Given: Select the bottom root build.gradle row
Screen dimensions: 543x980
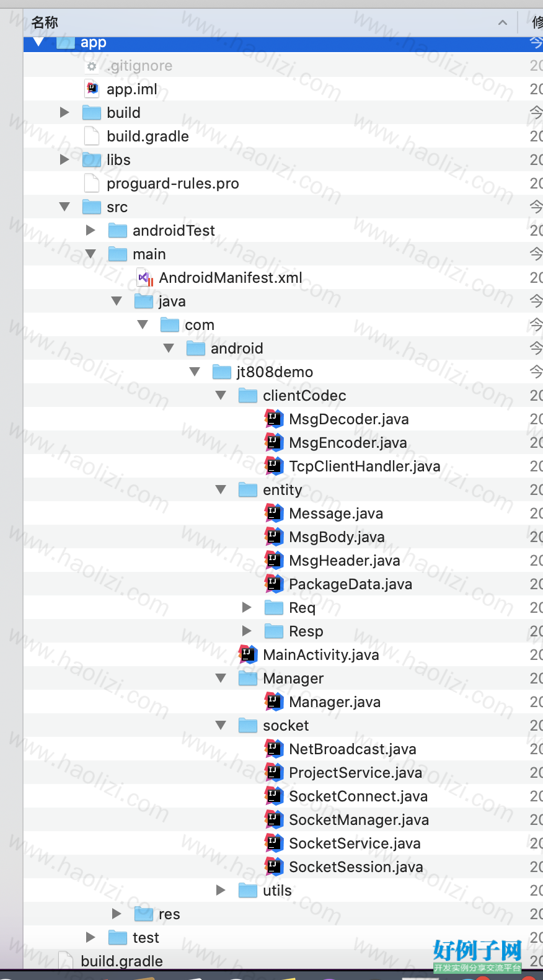Looking at the screenshot, I should pyautogui.click(x=283, y=961).
